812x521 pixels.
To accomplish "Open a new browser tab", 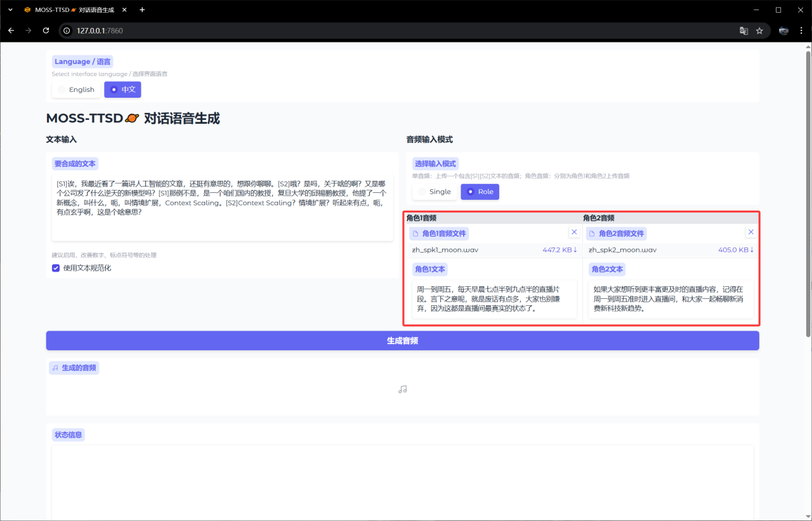I will 142,10.
